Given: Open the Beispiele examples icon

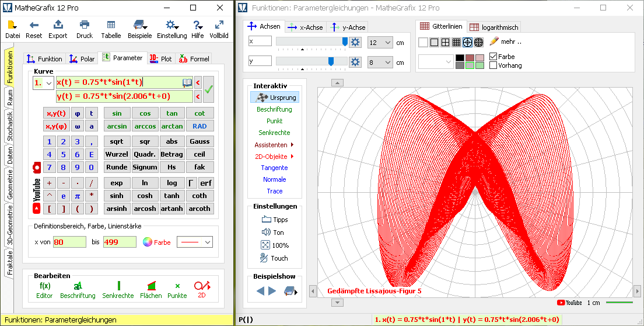Looking at the screenshot, I should tap(140, 25).
